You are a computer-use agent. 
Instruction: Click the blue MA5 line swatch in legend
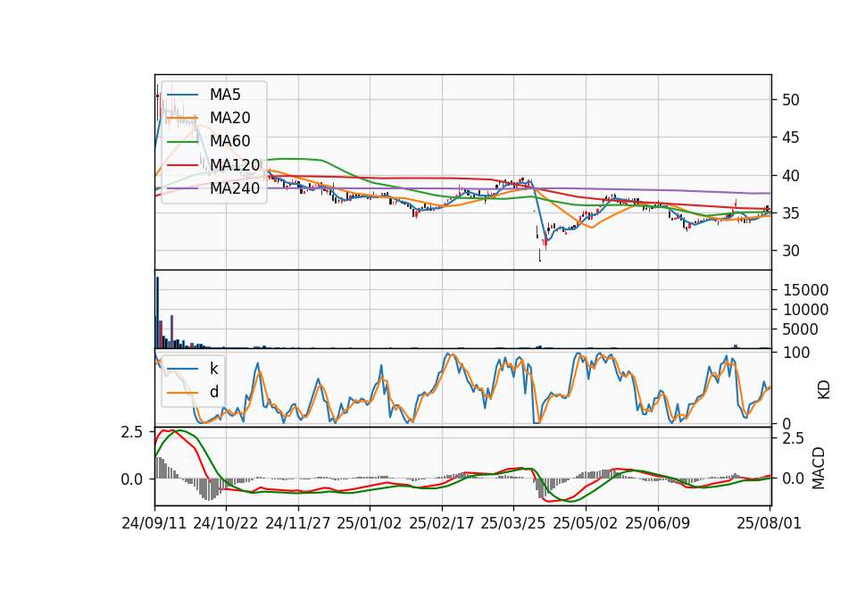182,96
